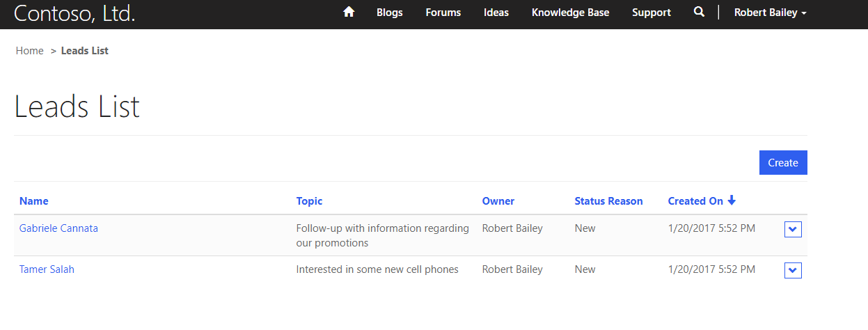This screenshot has height=330, width=868.
Task: Sort by Status Reason header
Action: tap(608, 201)
